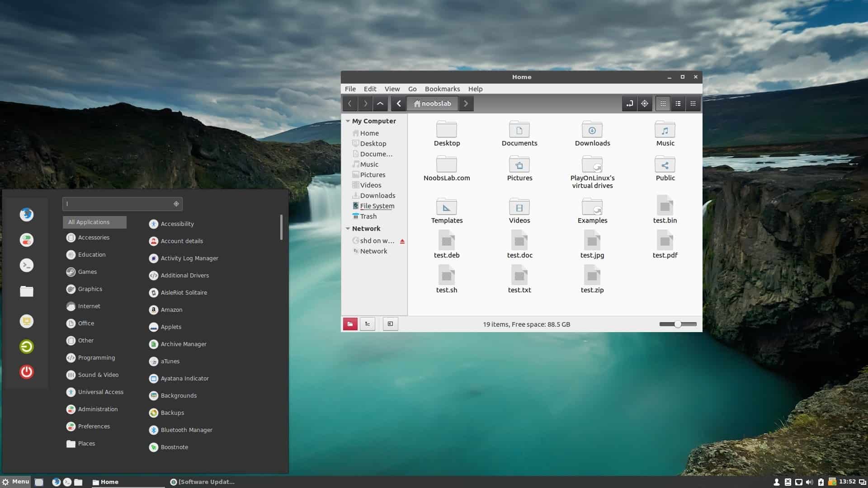
Task: Select All Applications category
Action: (x=94, y=222)
